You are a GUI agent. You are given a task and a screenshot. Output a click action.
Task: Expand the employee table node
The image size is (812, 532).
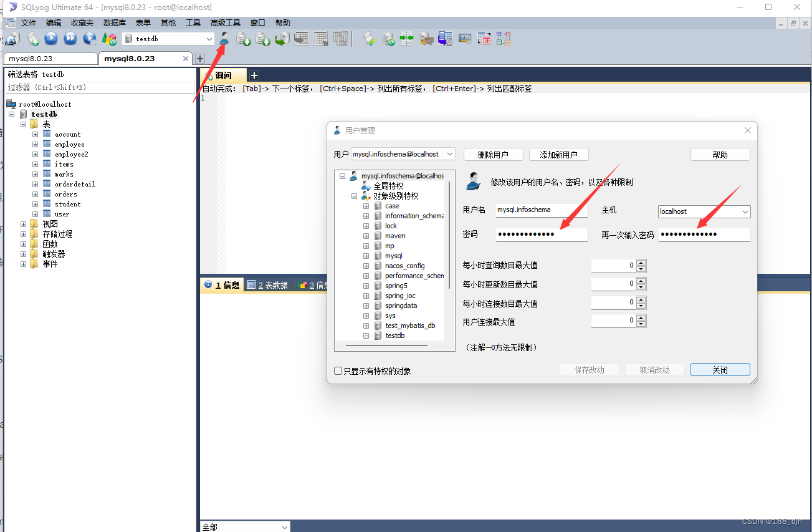(36, 144)
